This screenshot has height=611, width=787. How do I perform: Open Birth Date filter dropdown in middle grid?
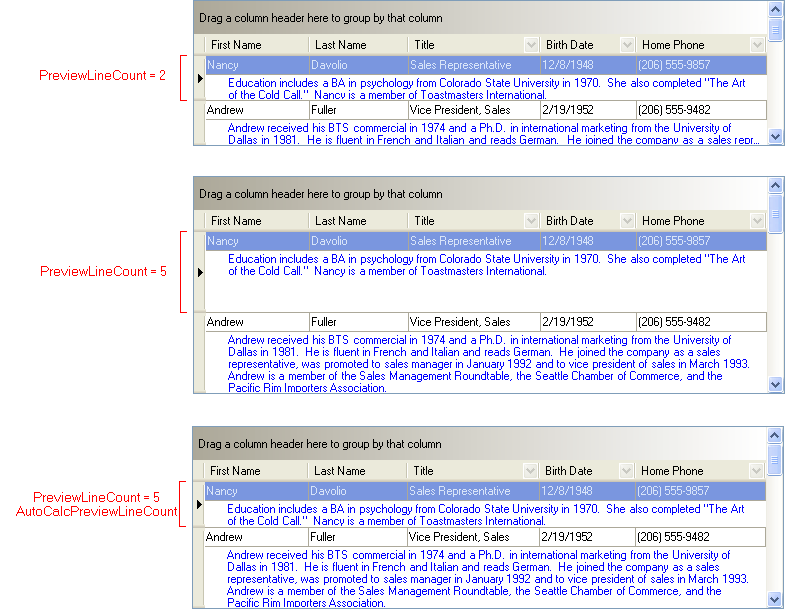pos(627,221)
